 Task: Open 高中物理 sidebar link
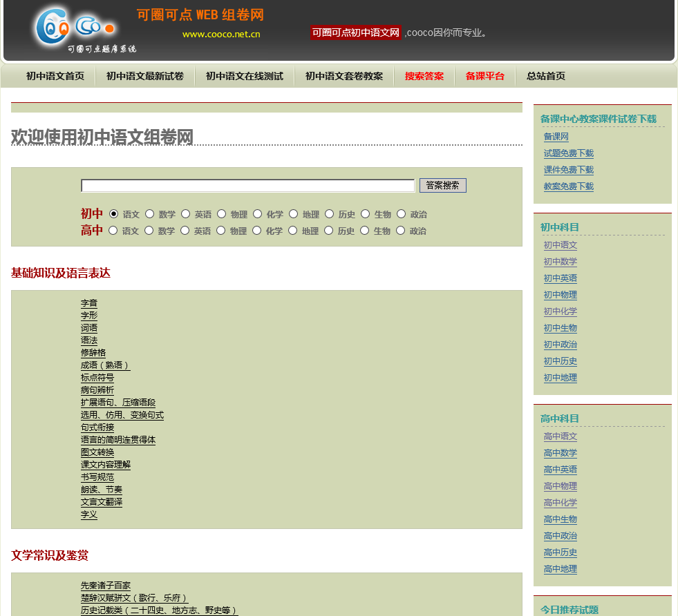click(561, 486)
